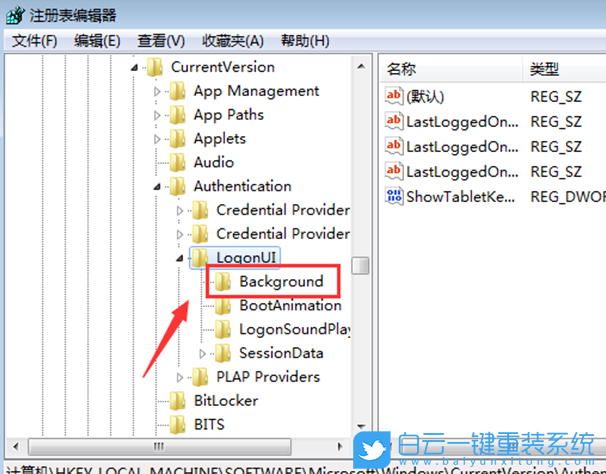The height and width of the screenshot is (474, 606).
Task: Select the SessionData folder icon
Action: coord(223,353)
